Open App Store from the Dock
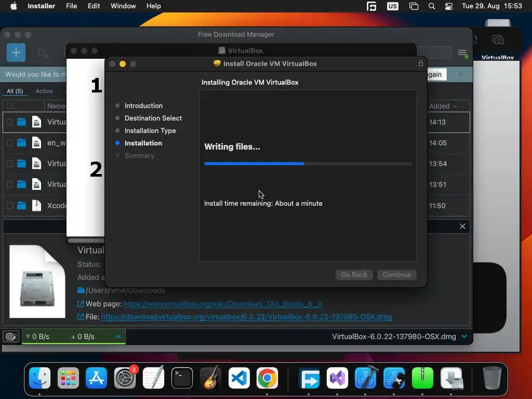This screenshot has width=532, height=399. coord(96,378)
